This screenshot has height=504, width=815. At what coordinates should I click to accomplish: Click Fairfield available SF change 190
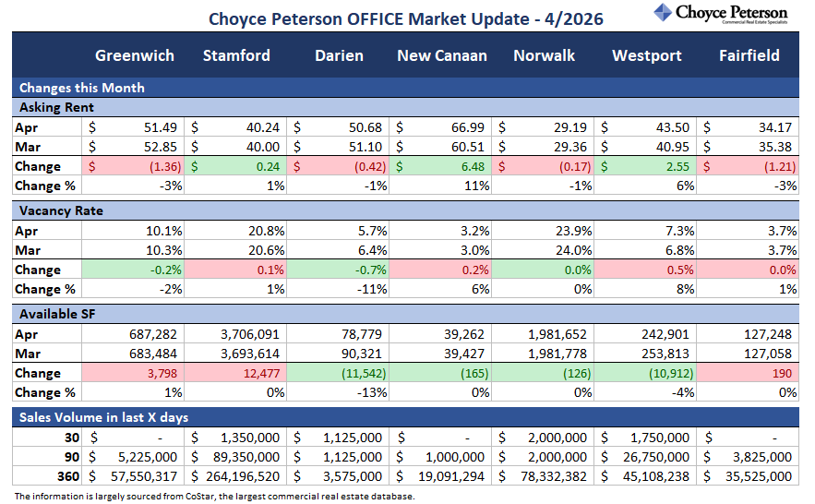click(782, 374)
